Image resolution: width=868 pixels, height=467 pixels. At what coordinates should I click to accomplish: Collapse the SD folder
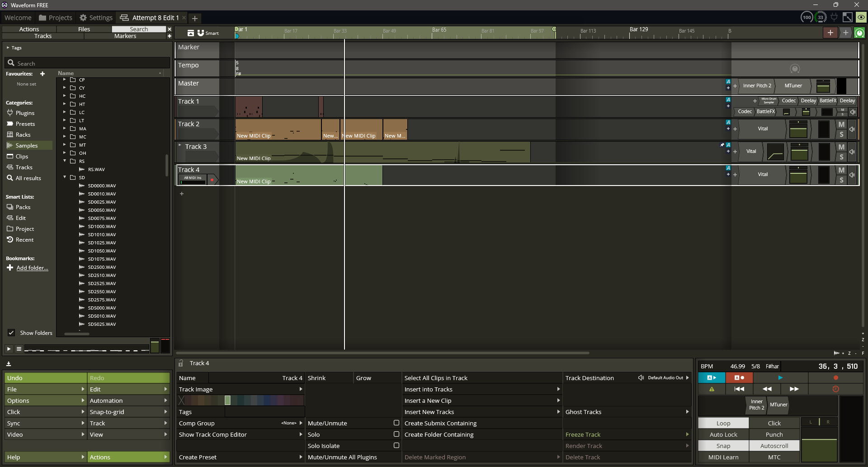click(65, 177)
